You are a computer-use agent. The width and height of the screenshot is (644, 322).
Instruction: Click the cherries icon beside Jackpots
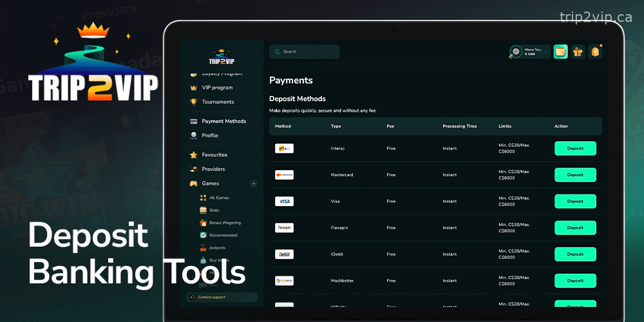[203, 248]
